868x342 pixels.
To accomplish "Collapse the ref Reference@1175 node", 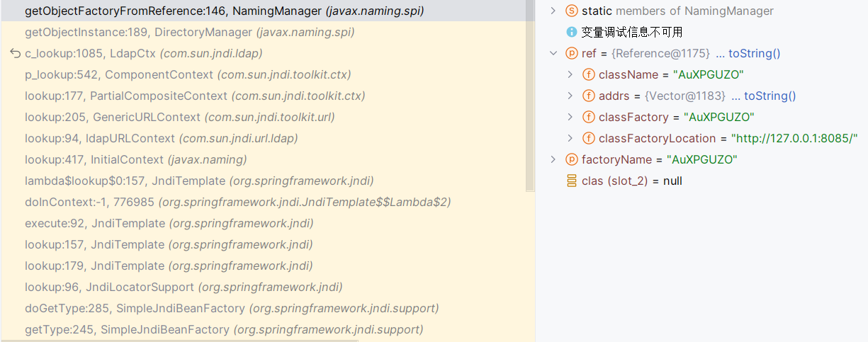I will (553, 53).
